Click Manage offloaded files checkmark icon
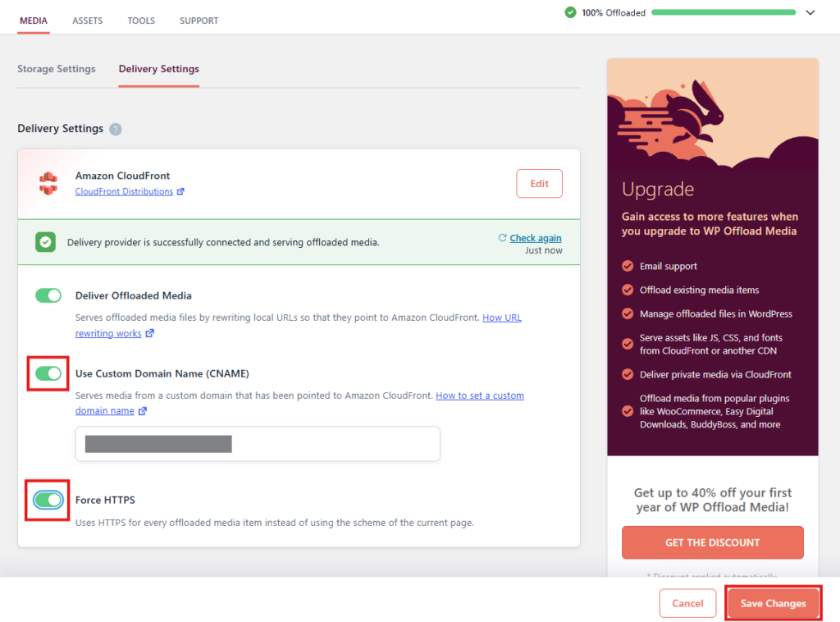Image resolution: width=840 pixels, height=622 pixels. (x=628, y=314)
